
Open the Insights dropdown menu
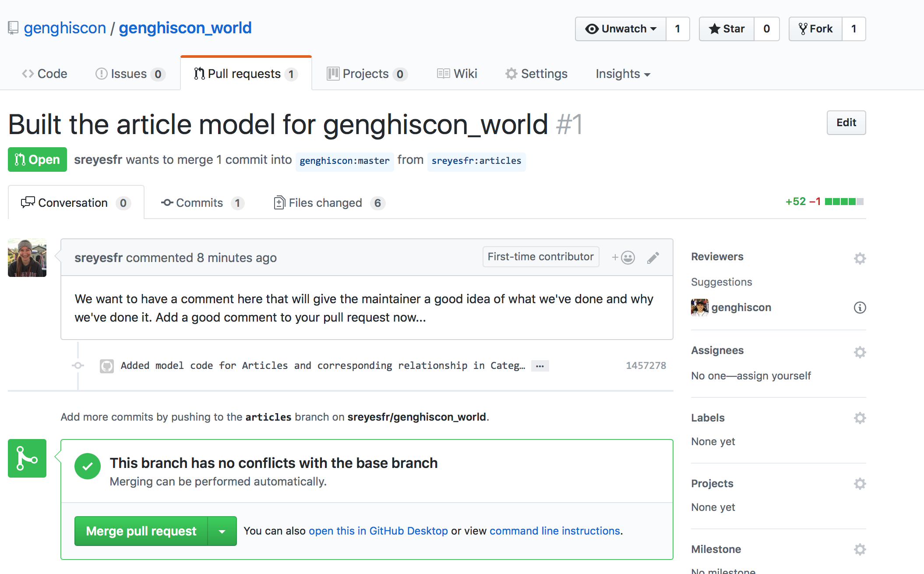click(623, 74)
